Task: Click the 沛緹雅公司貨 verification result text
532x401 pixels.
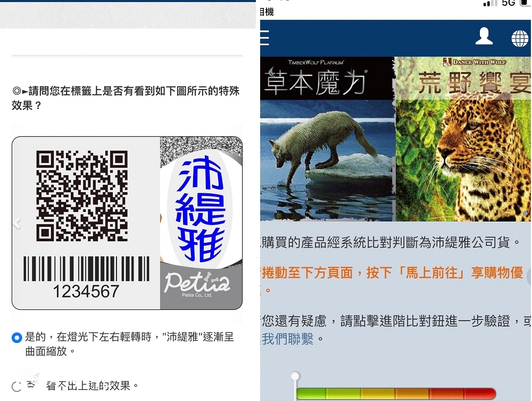Action: coord(390,242)
